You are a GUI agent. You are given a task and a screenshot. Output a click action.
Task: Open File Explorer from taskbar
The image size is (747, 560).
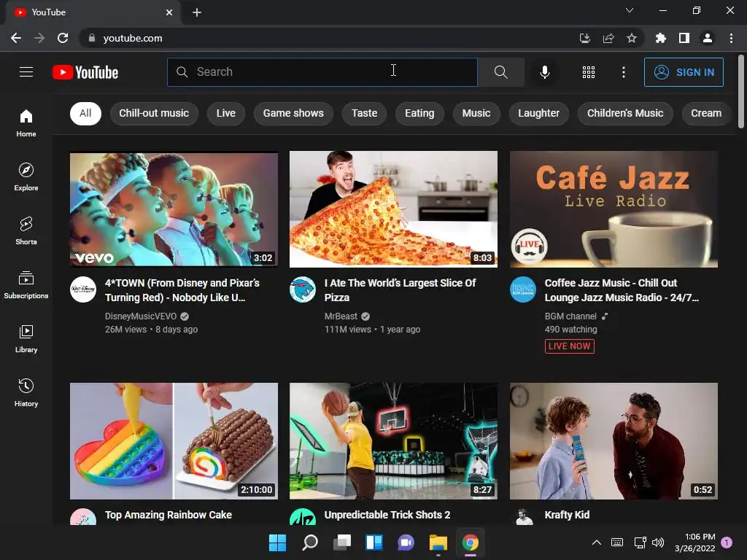[438, 542]
